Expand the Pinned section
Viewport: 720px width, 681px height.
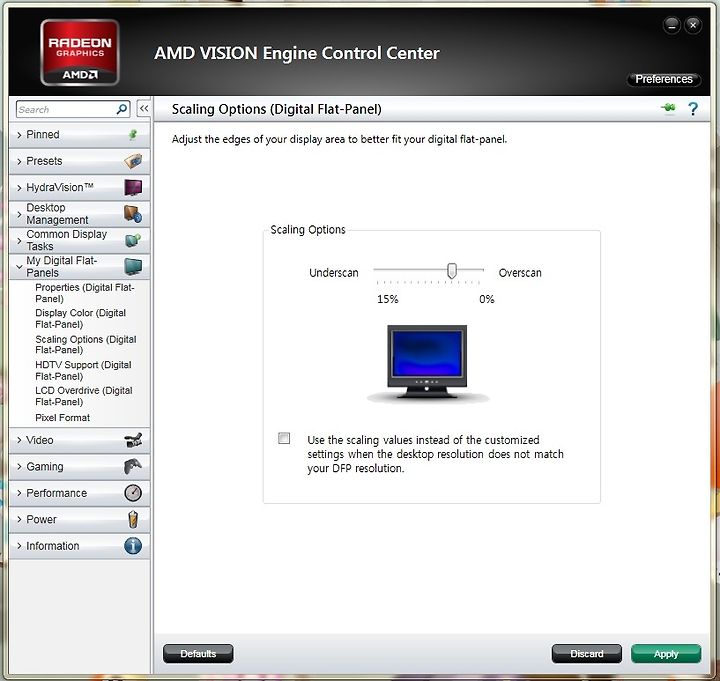point(79,135)
